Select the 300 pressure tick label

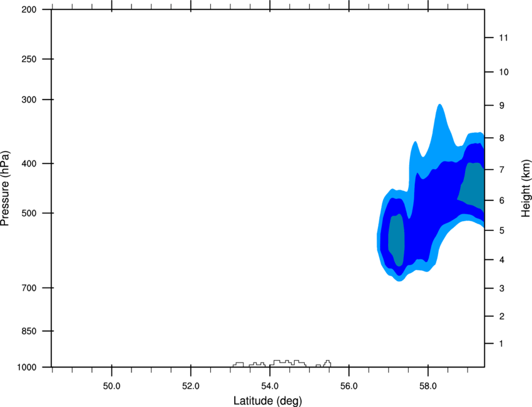29,100
